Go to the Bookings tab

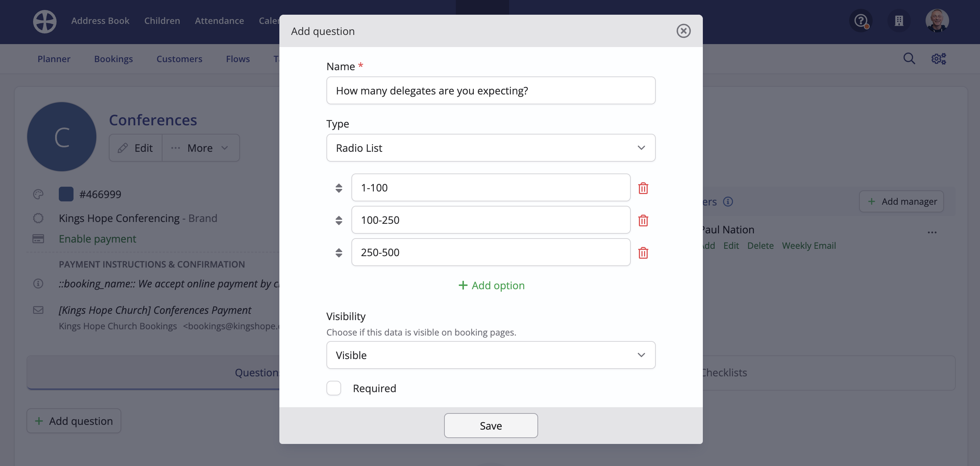pyautogui.click(x=113, y=59)
